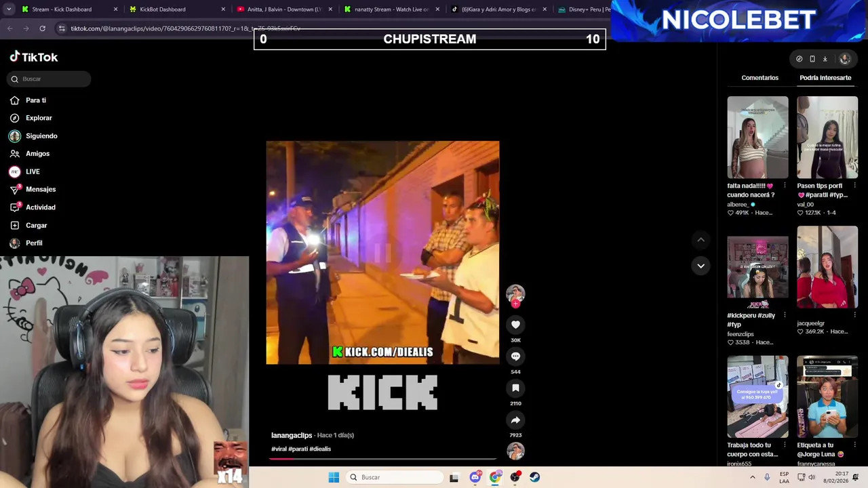Viewport: 868px width, 488px height.
Task: Open the Windows Start menu
Action: (334, 477)
